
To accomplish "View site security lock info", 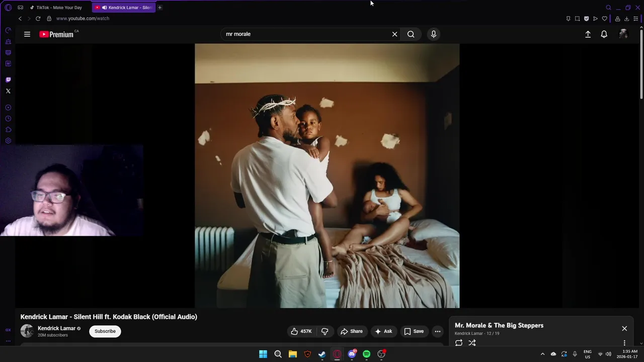I will (49, 19).
